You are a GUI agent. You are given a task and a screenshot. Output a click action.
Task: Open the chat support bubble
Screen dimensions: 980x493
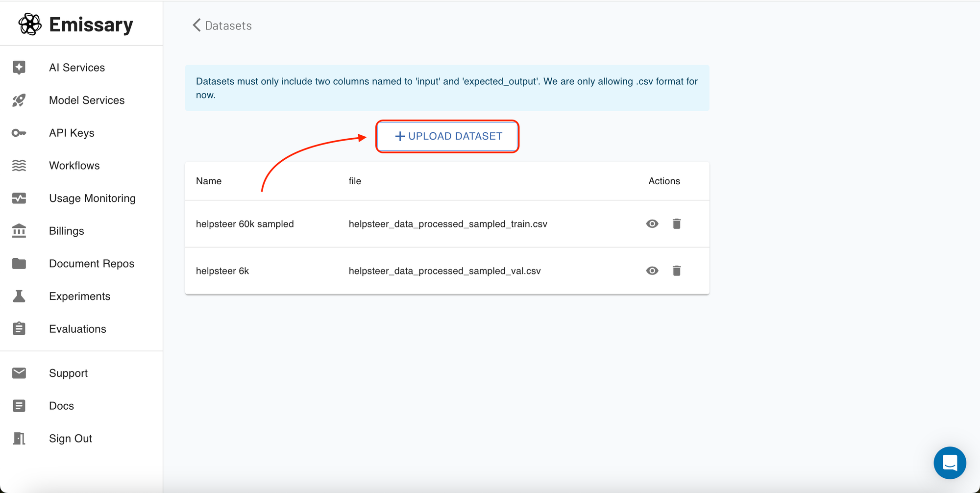tap(950, 463)
